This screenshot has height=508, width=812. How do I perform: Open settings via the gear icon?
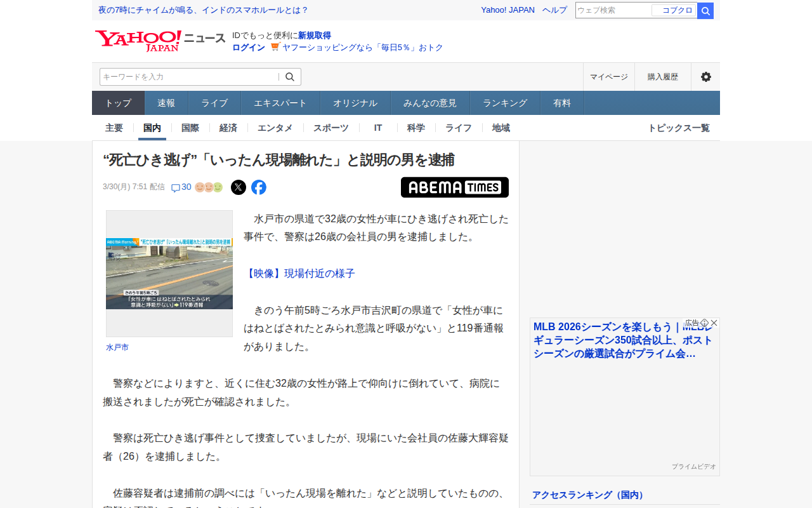tap(705, 77)
